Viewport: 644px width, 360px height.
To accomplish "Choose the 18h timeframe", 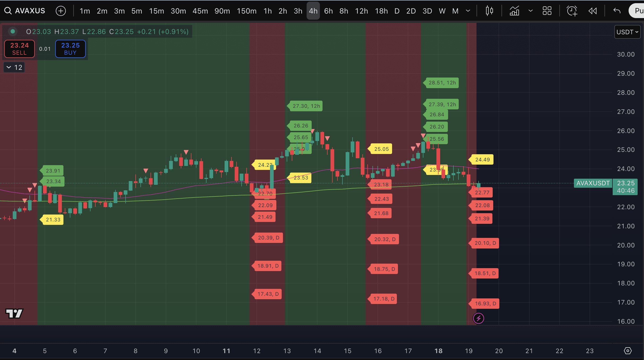I will pyautogui.click(x=381, y=11).
